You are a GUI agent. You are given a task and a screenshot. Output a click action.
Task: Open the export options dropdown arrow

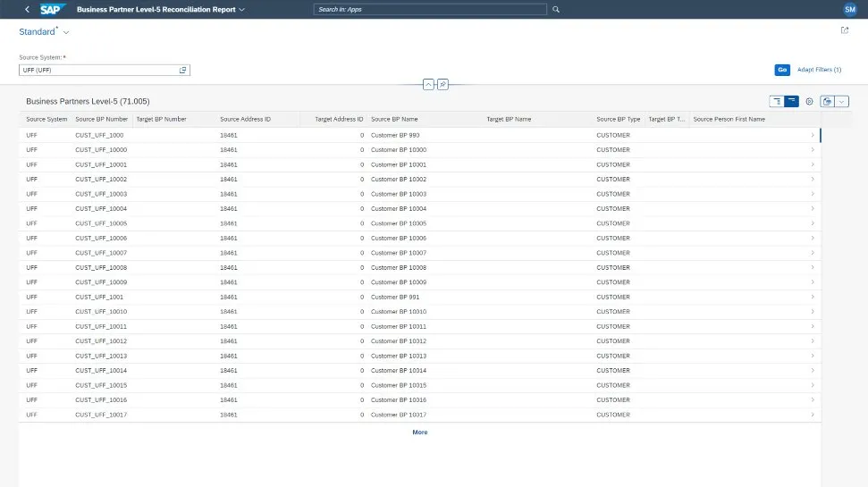[841, 101]
